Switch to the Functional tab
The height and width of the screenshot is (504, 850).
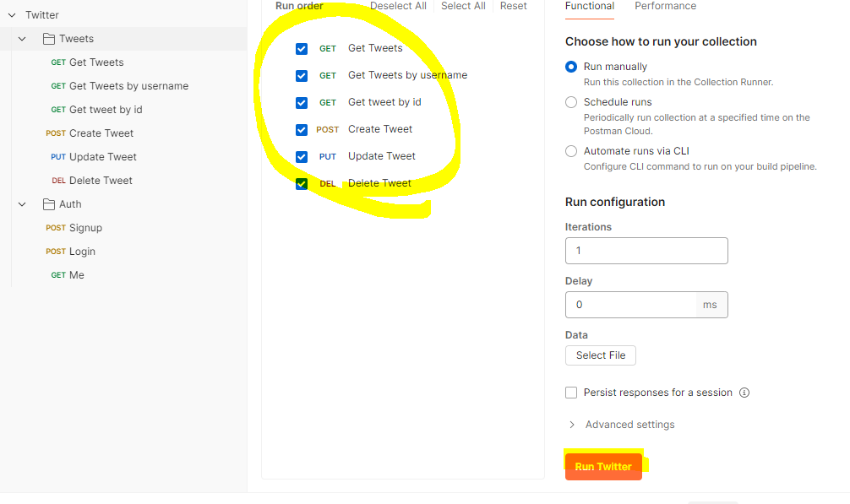click(589, 7)
